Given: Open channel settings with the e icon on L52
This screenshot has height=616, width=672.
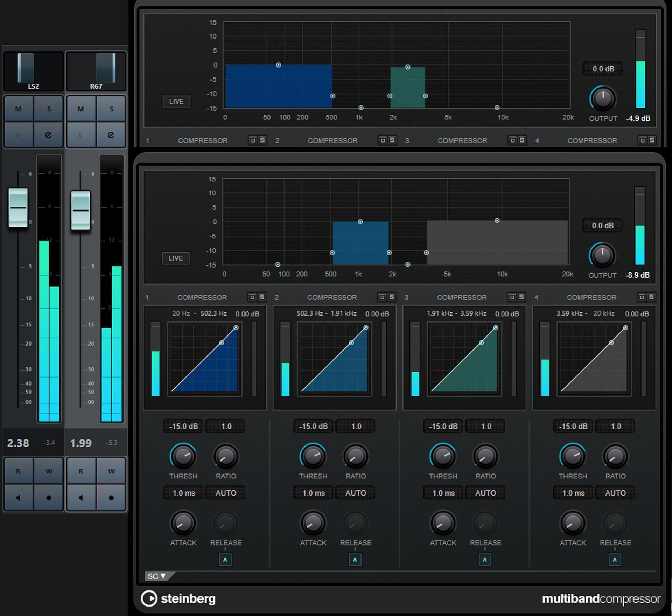Looking at the screenshot, I should 49,136.
